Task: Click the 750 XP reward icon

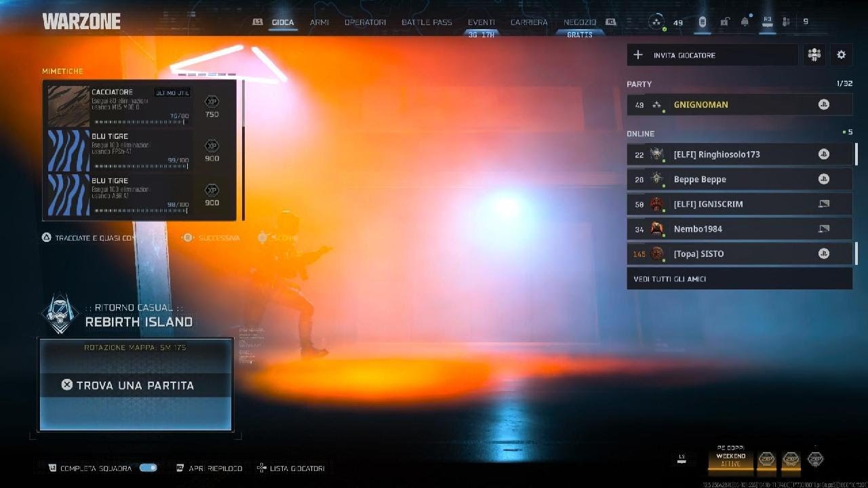Action: click(212, 100)
